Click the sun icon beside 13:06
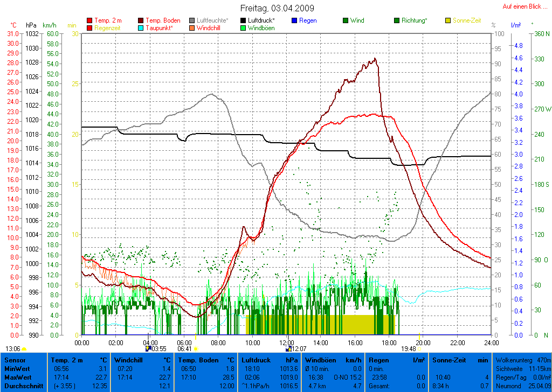552x392 pixels. coord(24,349)
